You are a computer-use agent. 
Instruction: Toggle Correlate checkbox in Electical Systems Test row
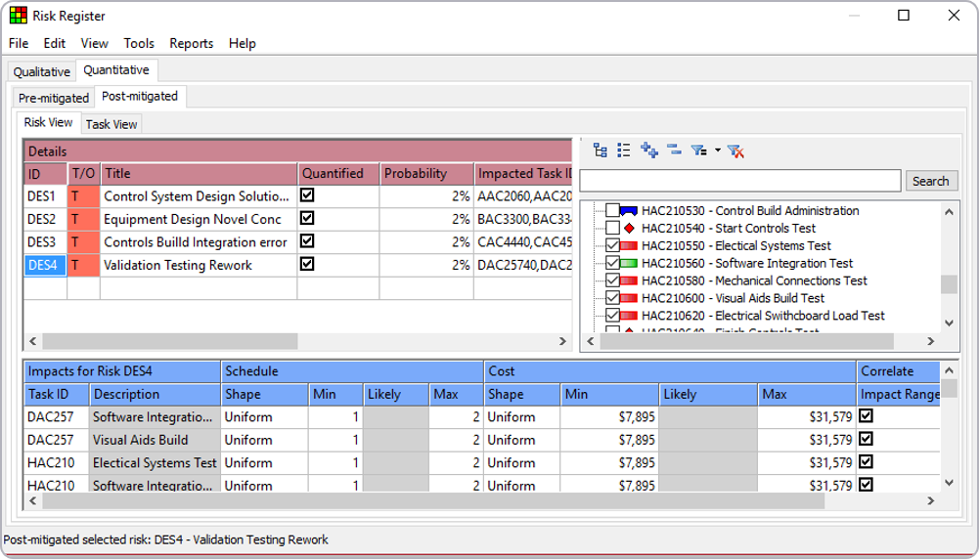point(866,462)
